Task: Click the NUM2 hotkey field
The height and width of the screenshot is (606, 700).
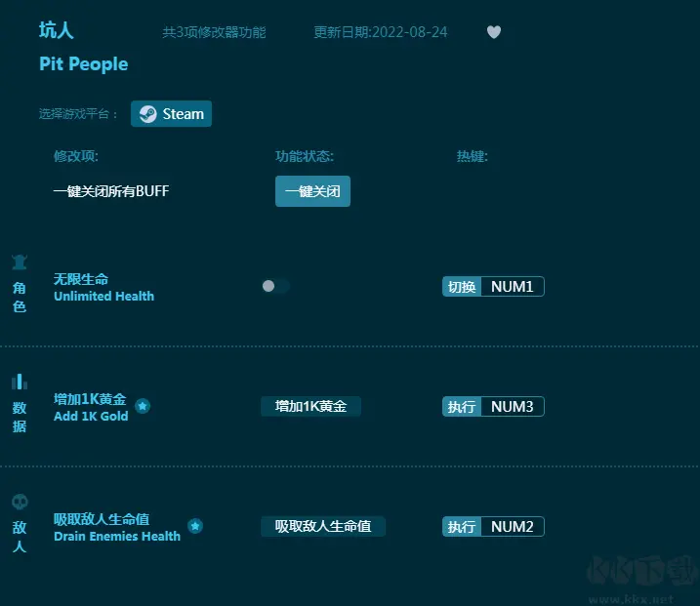Action: (512, 527)
